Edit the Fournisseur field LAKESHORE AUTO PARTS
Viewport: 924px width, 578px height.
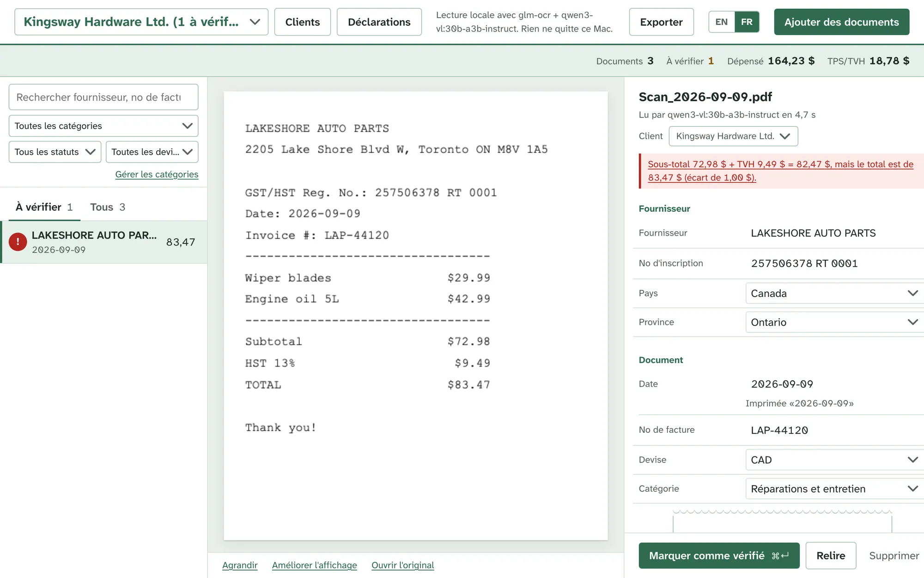(834, 233)
